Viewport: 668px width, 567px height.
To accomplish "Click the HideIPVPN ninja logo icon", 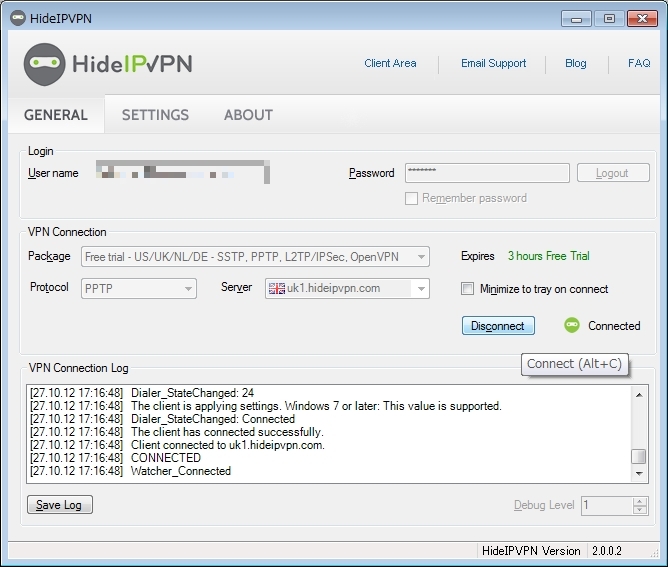I will [x=44, y=64].
